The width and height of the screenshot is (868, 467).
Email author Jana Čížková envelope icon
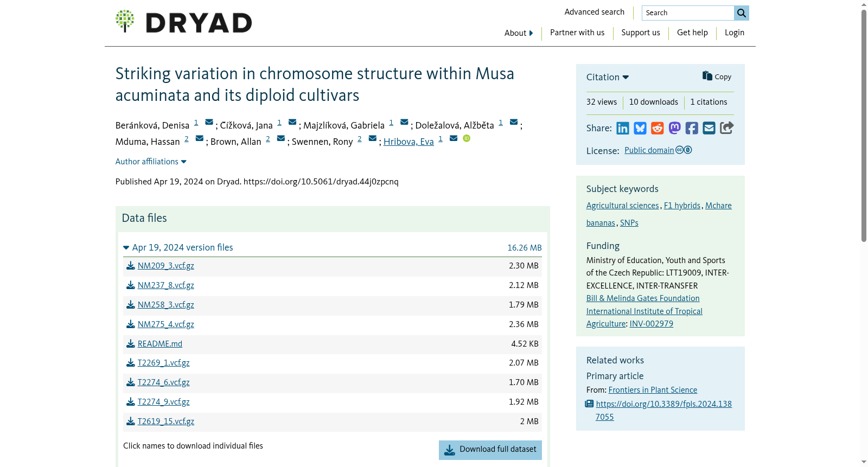click(x=292, y=122)
